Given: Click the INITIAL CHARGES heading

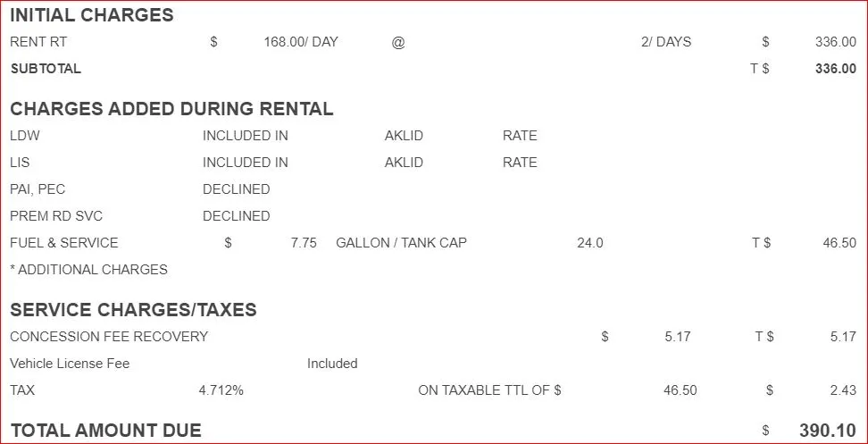Looking at the screenshot, I should pos(91,15).
